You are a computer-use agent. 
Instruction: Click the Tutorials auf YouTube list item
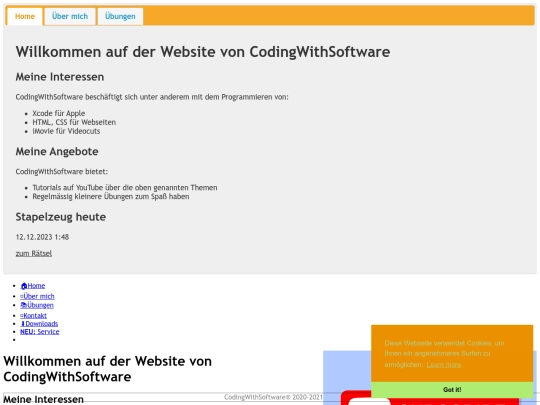pyautogui.click(x=125, y=188)
